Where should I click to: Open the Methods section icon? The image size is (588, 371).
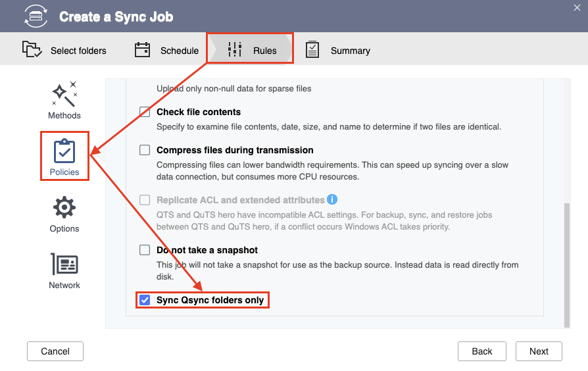[64, 94]
